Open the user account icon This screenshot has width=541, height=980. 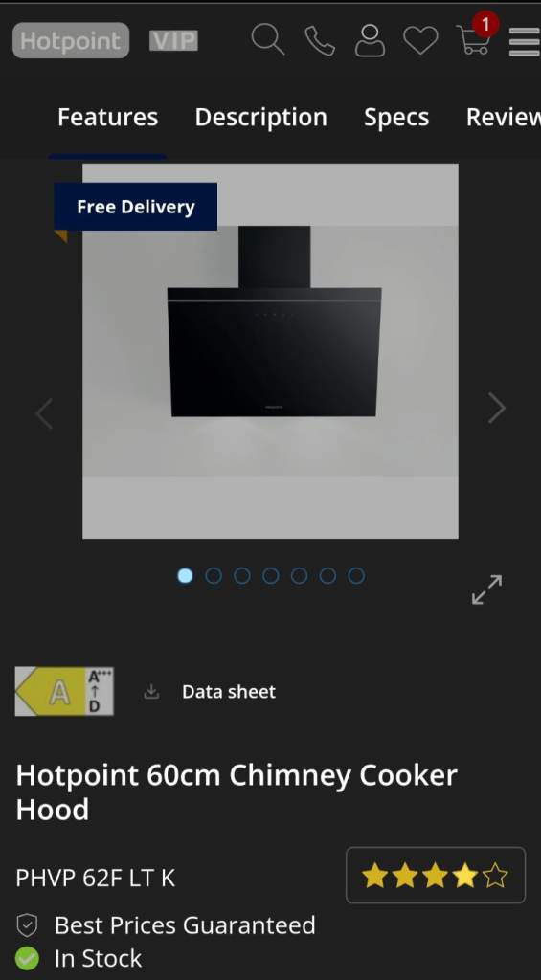click(x=371, y=40)
